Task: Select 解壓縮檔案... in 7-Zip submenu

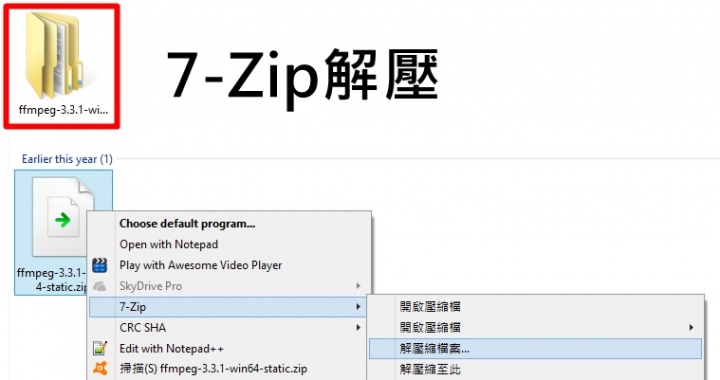Action: click(x=535, y=348)
